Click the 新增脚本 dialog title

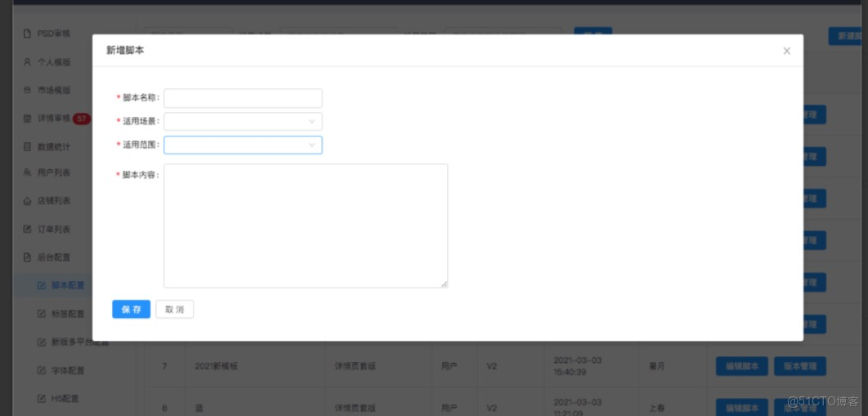click(126, 51)
